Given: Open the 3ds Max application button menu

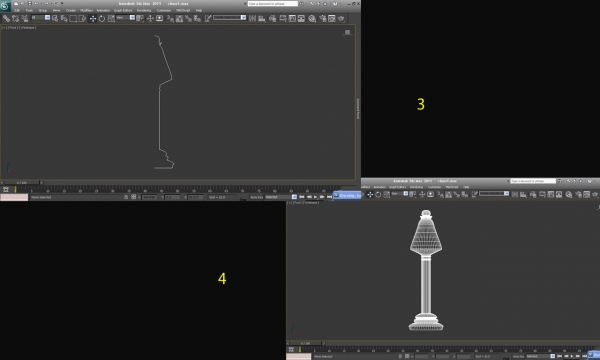Looking at the screenshot, I should [5, 5].
